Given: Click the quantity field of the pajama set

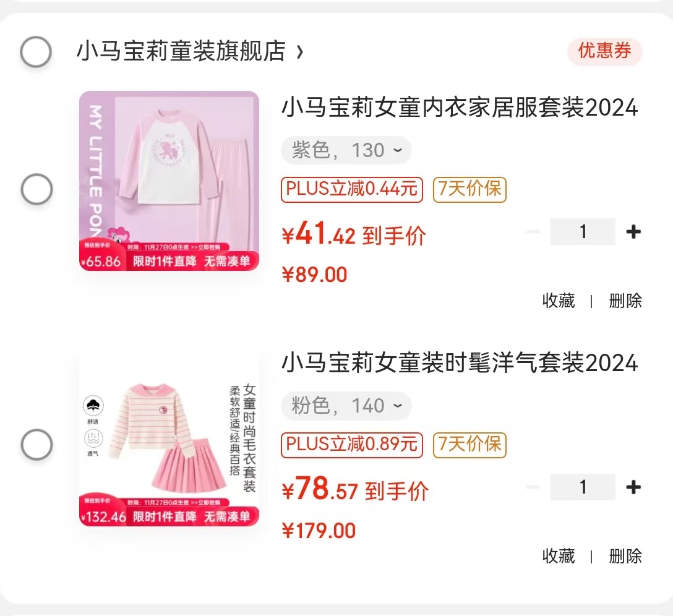Looking at the screenshot, I should pyautogui.click(x=583, y=232).
